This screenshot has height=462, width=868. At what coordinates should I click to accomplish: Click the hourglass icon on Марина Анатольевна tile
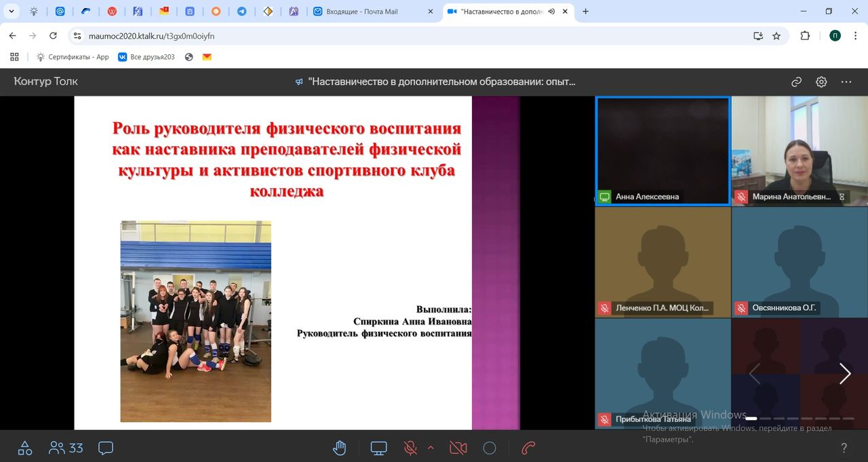[x=842, y=197]
